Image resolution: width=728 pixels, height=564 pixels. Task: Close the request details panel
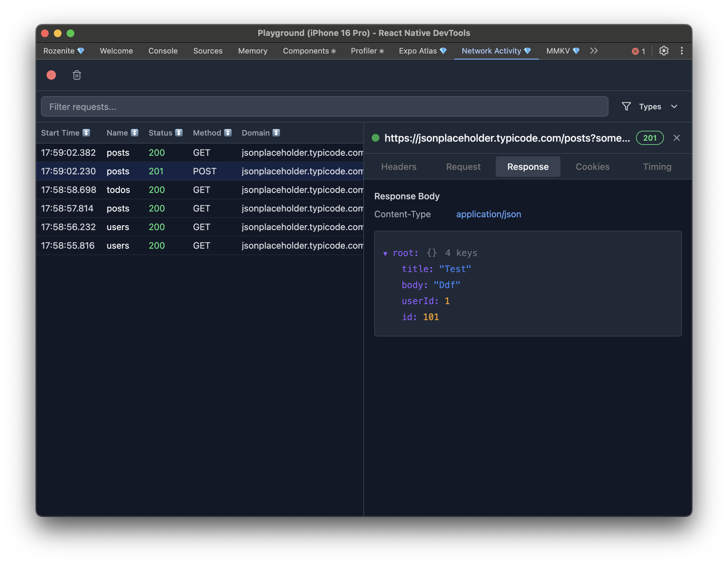point(676,138)
